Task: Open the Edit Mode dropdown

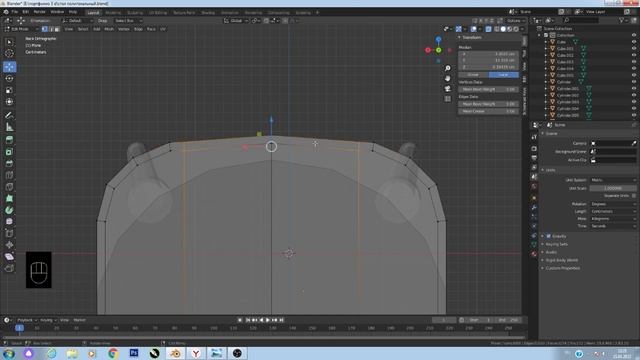Action: (x=21, y=29)
